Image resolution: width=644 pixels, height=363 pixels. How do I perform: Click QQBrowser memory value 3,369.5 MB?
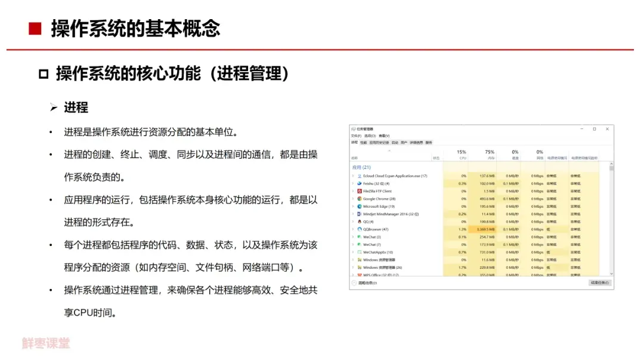(x=485, y=229)
